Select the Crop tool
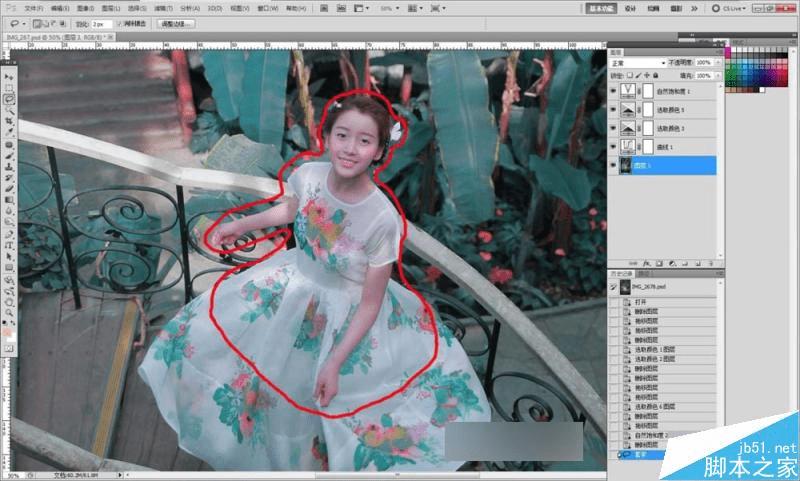 pos(9,121)
